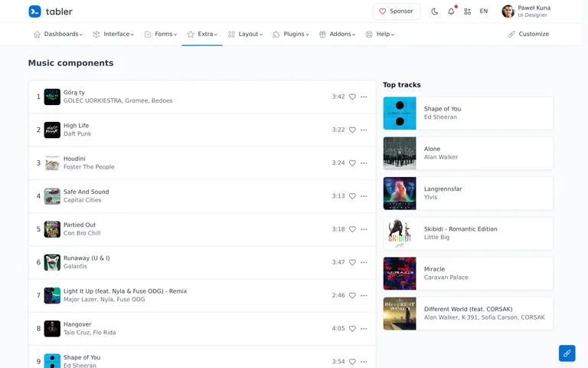Open Langrennsfar by Ylvis card

468,193
